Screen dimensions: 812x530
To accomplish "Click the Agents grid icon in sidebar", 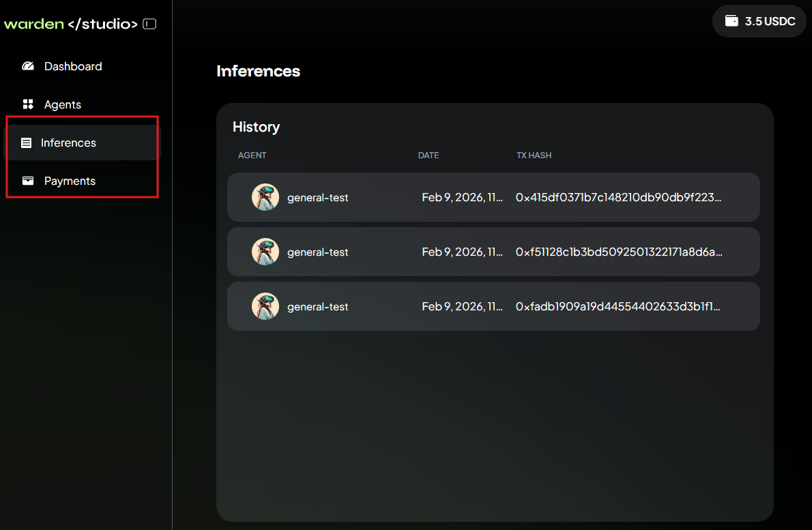I will click(x=27, y=104).
